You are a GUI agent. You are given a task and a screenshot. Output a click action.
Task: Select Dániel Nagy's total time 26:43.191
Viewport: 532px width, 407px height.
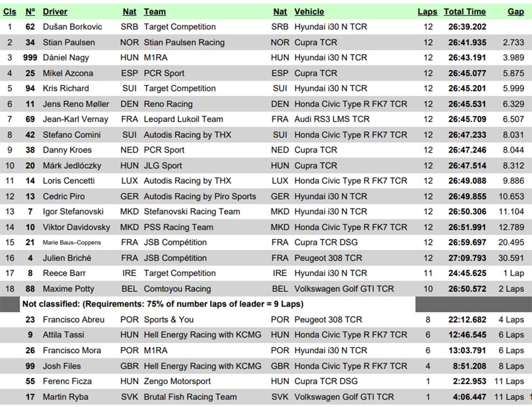[x=467, y=58]
